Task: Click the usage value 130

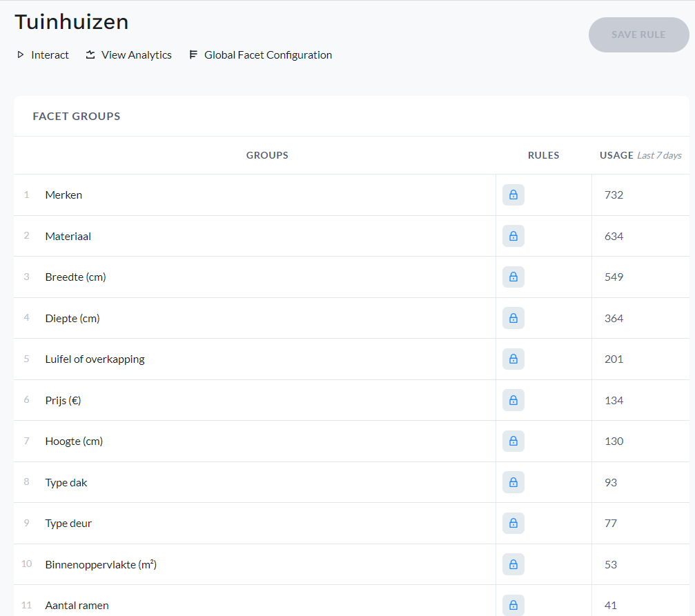Action: click(x=614, y=441)
